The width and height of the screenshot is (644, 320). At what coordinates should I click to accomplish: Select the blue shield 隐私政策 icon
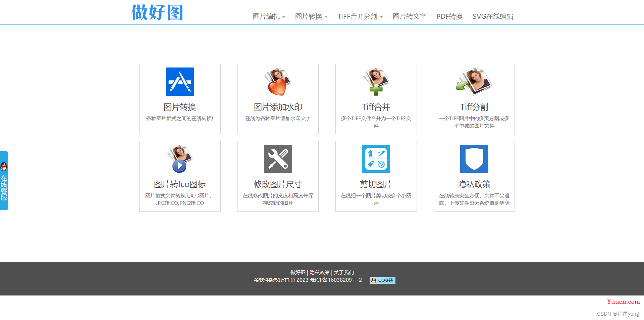coord(474,159)
